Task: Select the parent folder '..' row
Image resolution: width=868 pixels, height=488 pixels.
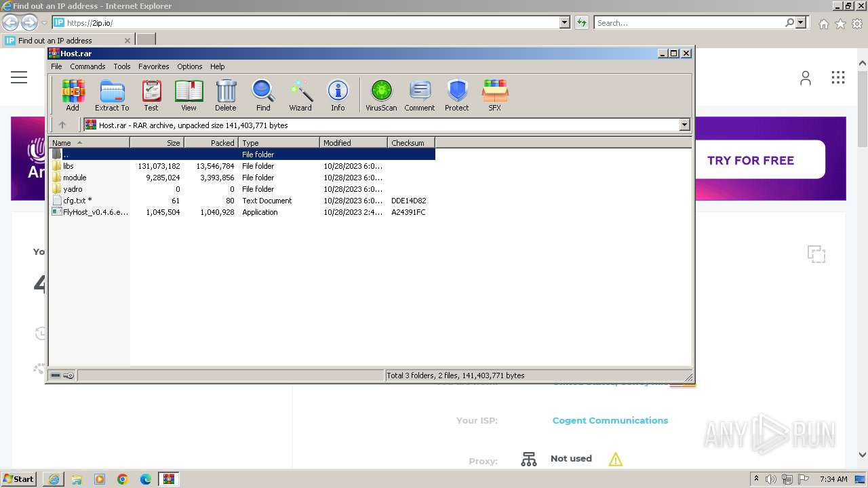Action: 241,155
